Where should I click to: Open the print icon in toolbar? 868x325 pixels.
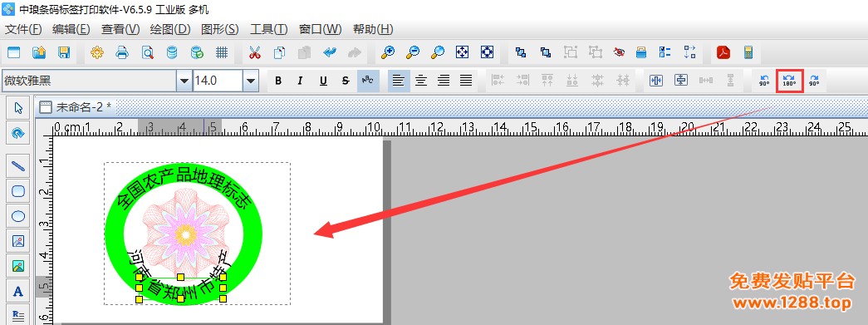tap(122, 52)
